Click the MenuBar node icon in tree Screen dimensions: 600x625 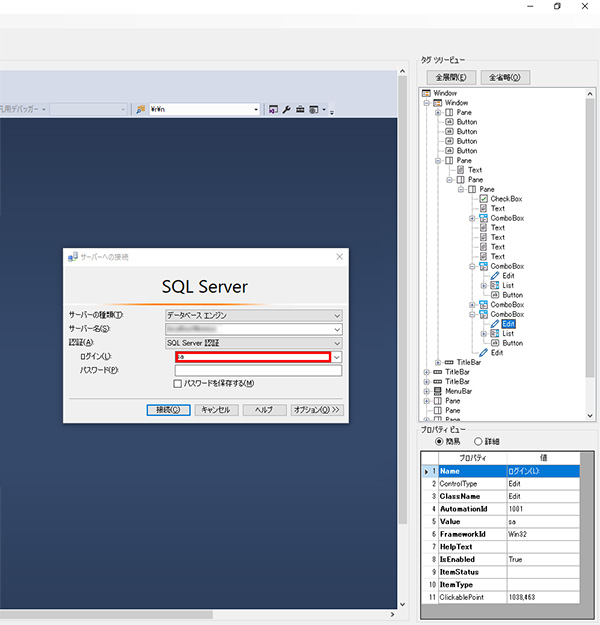pos(437,391)
